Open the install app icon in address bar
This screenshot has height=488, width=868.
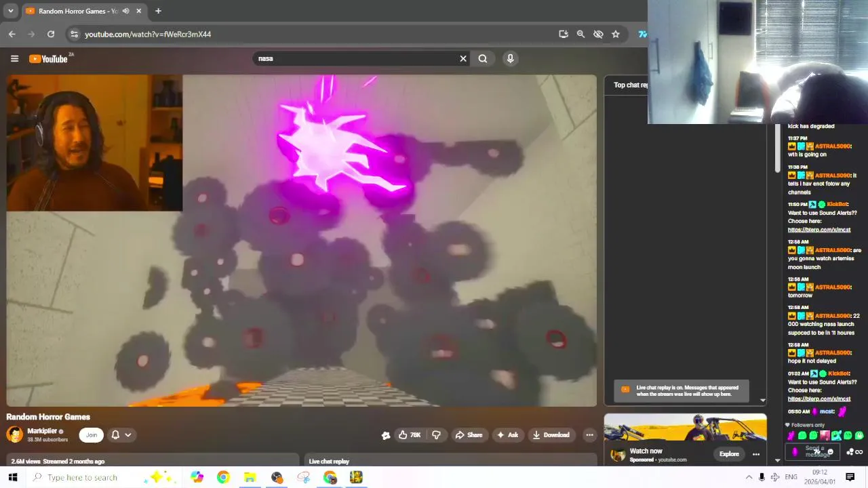pos(564,34)
